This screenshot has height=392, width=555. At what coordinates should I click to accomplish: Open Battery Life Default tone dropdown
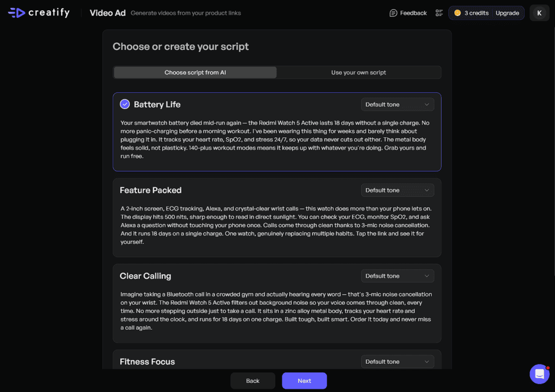click(397, 105)
